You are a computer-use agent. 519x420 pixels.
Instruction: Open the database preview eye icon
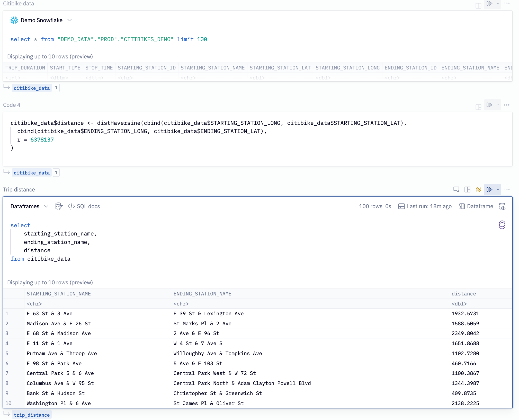click(502, 206)
